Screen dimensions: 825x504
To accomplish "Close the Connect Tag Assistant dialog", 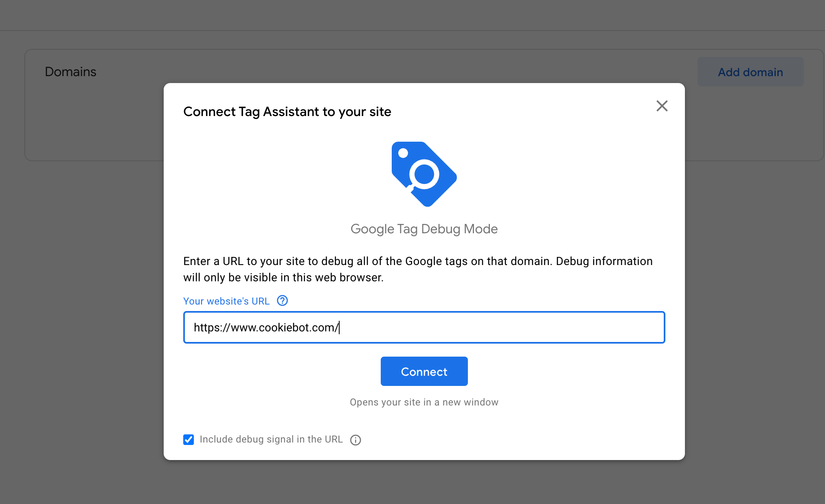I will pos(662,106).
